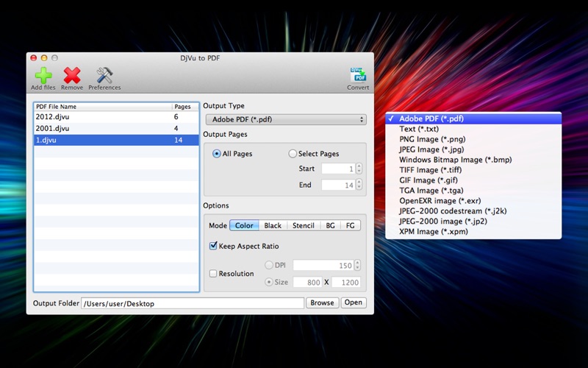This screenshot has width=588, height=368.
Task: Adjust the End page stepper
Action: (x=359, y=185)
